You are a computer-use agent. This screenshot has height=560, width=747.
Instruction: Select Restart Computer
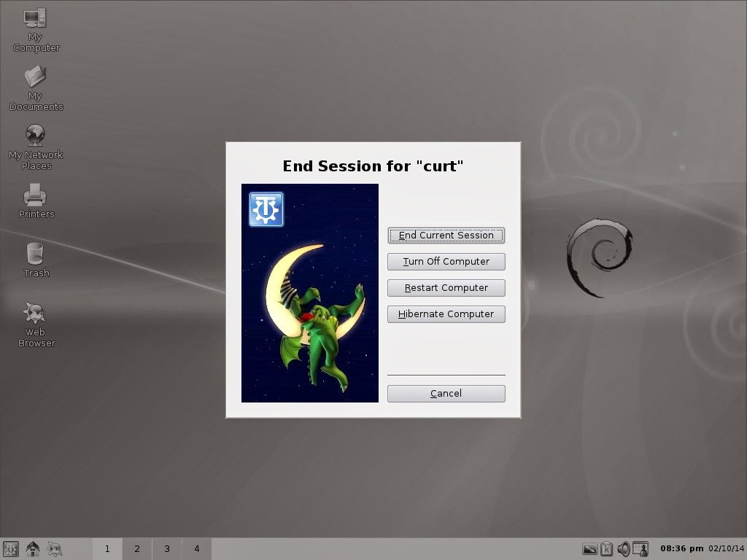click(446, 287)
